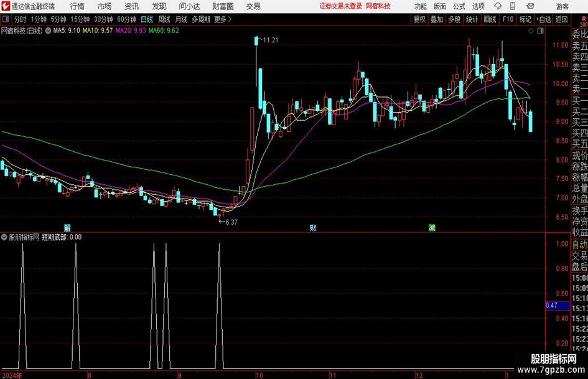The image size is (588, 379).
Task: Expand the 更多 period options
Action: [223, 19]
